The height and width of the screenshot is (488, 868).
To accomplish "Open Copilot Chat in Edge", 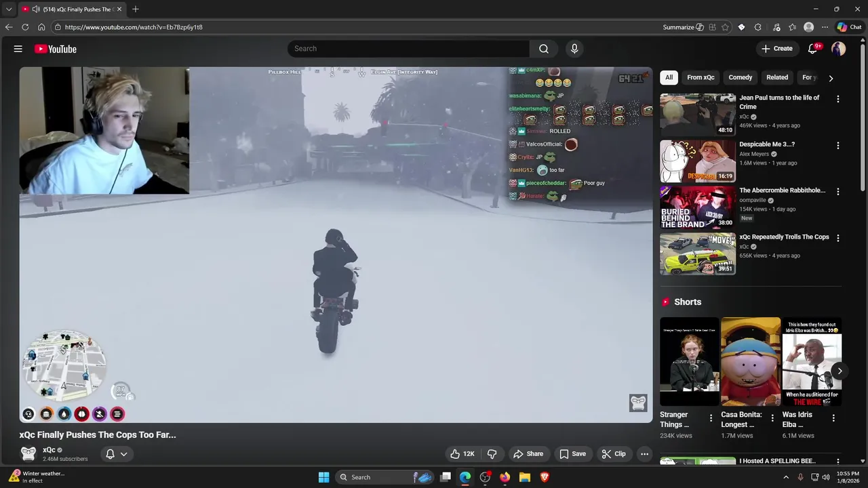I will pyautogui.click(x=849, y=27).
